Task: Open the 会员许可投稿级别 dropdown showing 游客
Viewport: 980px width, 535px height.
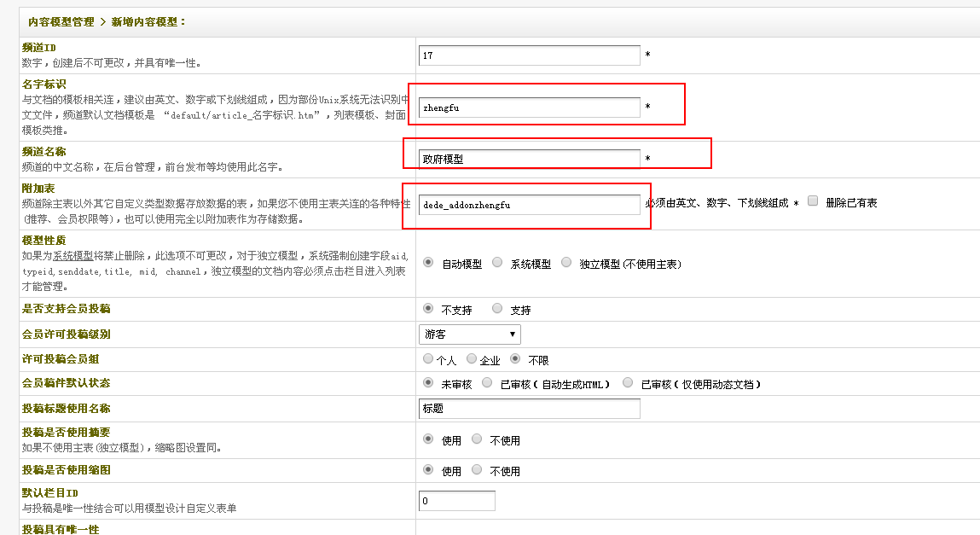Action: point(469,334)
